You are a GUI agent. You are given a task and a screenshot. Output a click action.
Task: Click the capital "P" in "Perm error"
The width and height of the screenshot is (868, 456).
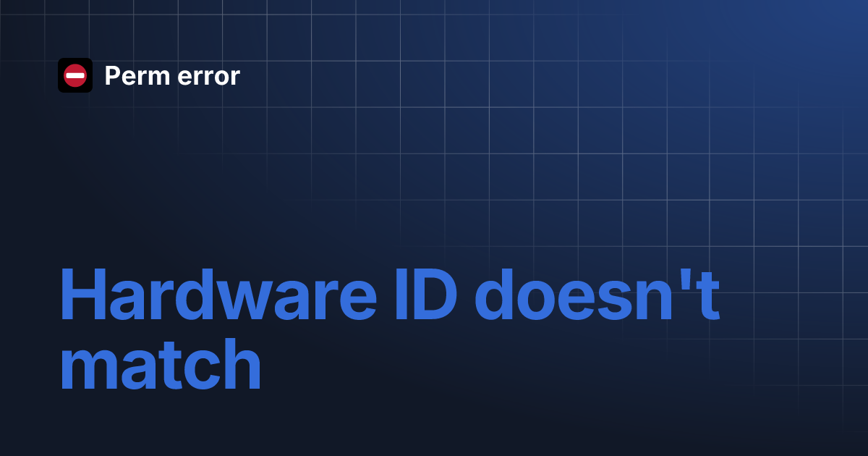113,75
